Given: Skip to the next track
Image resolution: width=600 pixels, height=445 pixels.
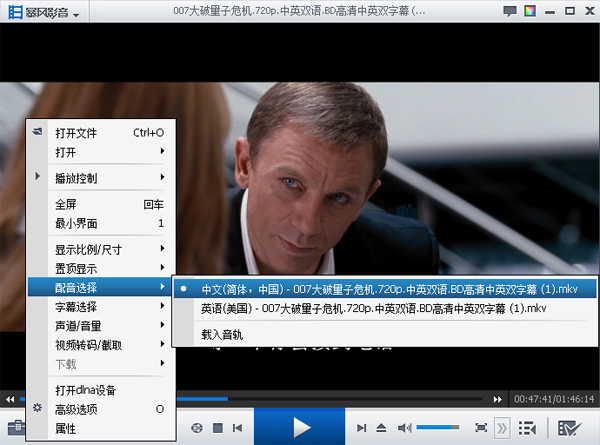Looking at the screenshot, I should click(x=361, y=428).
